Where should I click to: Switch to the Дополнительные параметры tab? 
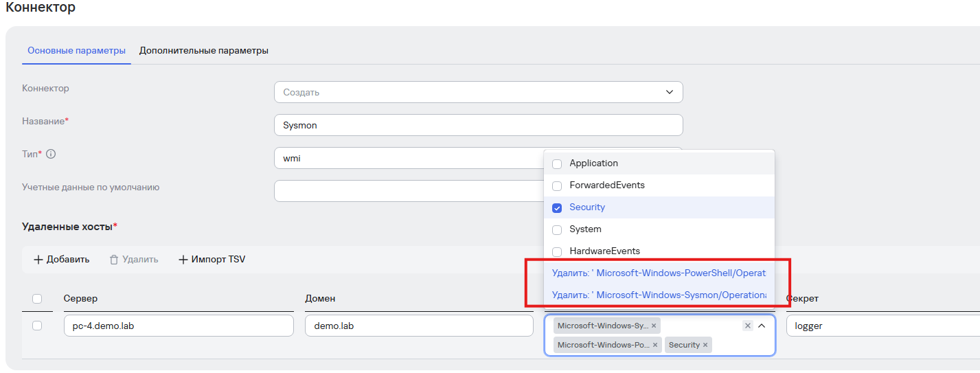pyautogui.click(x=203, y=51)
